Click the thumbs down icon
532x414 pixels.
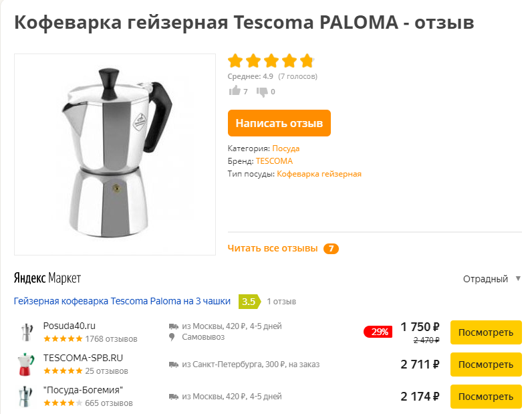(x=262, y=92)
